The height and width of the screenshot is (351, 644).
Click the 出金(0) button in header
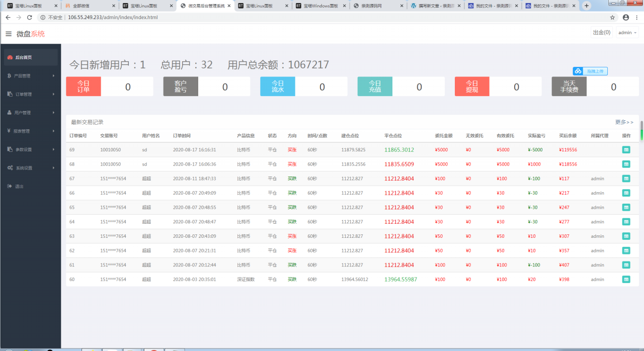tap(602, 33)
